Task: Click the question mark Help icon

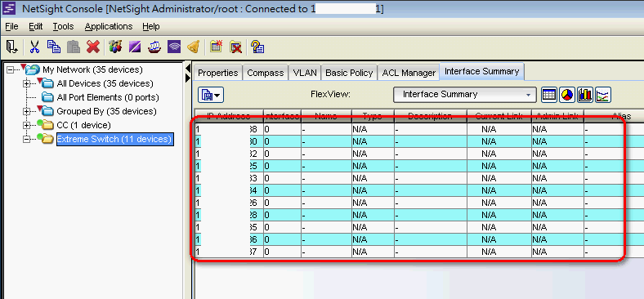Action: point(257,47)
